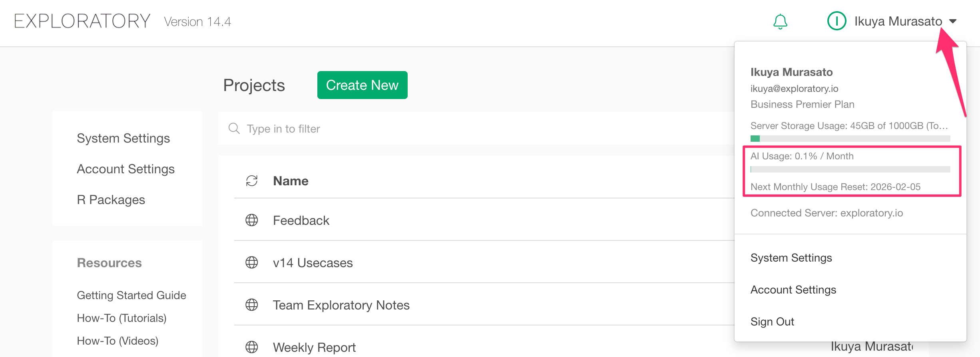The height and width of the screenshot is (357, 980).
Task: Open the Team Exploratory Notes project
Action: pyautogui.click(x=341, y=305)
